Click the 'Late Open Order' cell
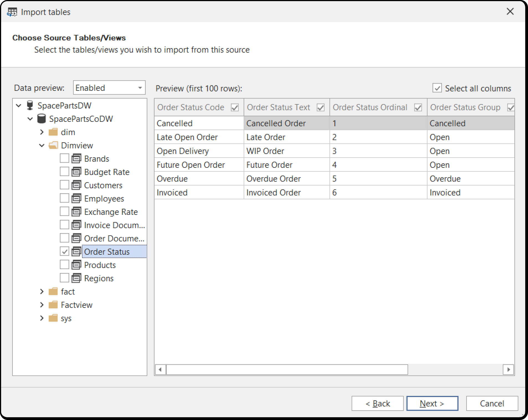 click(199, 137)
